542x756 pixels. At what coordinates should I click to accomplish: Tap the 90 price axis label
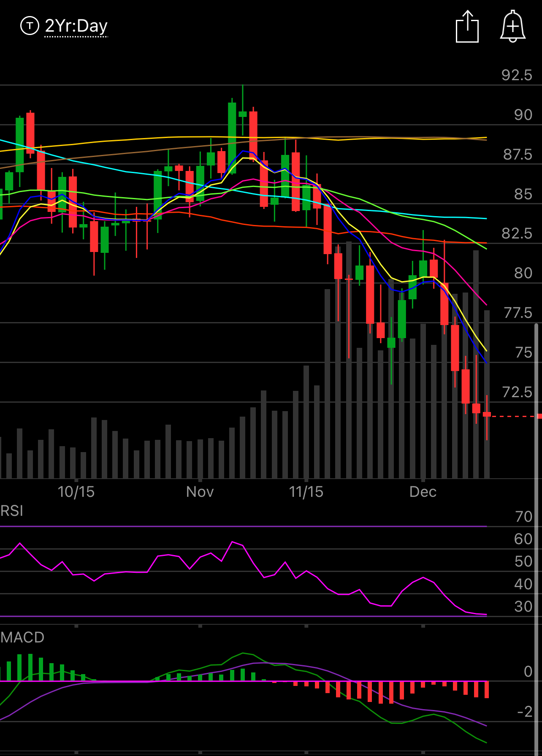(523, 115)
